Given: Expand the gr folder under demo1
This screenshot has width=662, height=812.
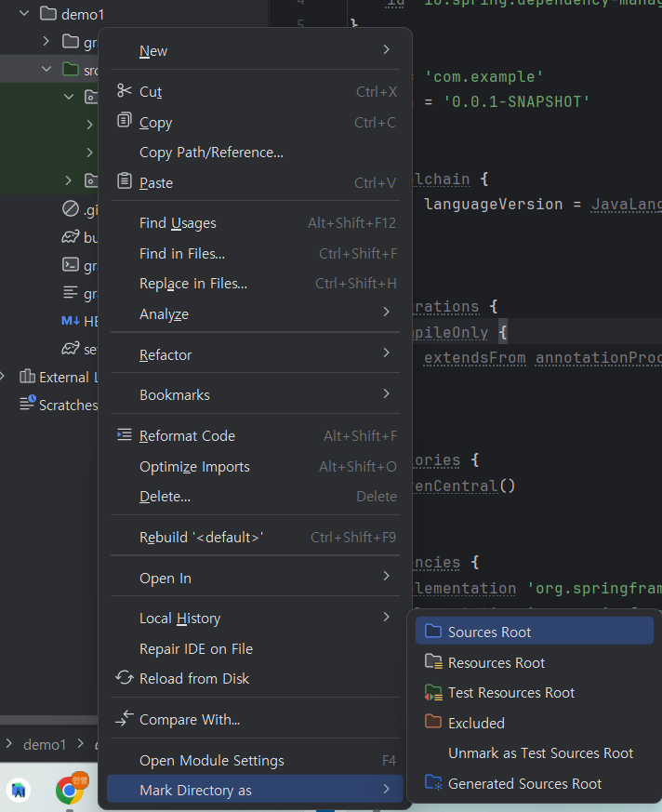Looking at the screenshot, I should (46, 41).
